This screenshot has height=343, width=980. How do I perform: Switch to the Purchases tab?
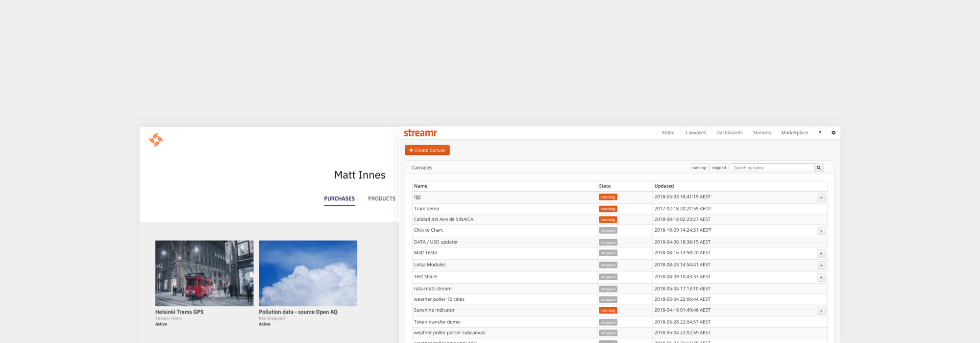click(x=340, y=199)
